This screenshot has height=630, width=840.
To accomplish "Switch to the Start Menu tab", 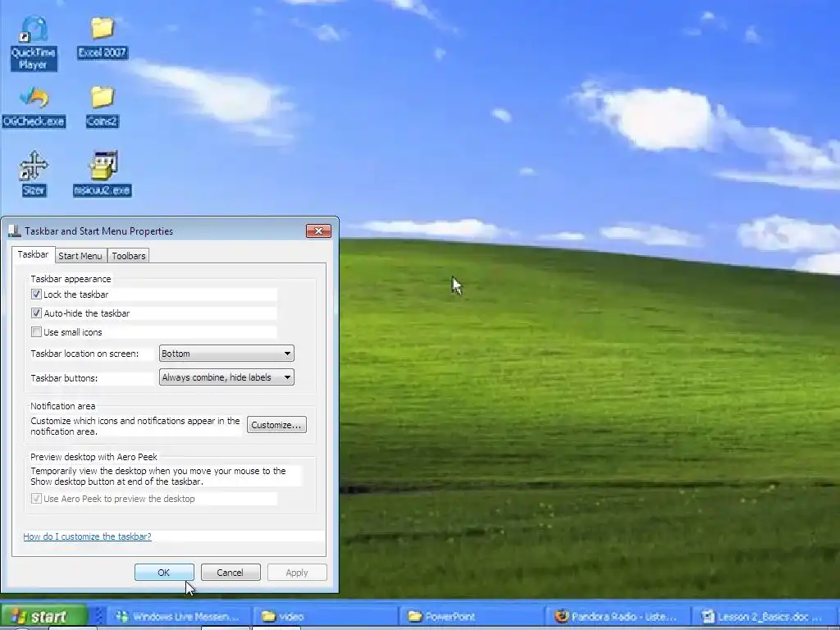I will 80,256.
